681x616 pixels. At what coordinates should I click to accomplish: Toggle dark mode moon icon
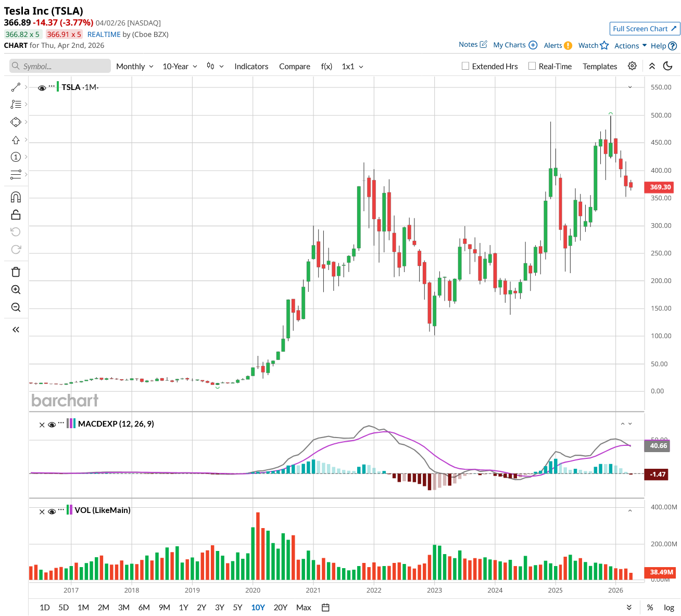click(668, 66)
